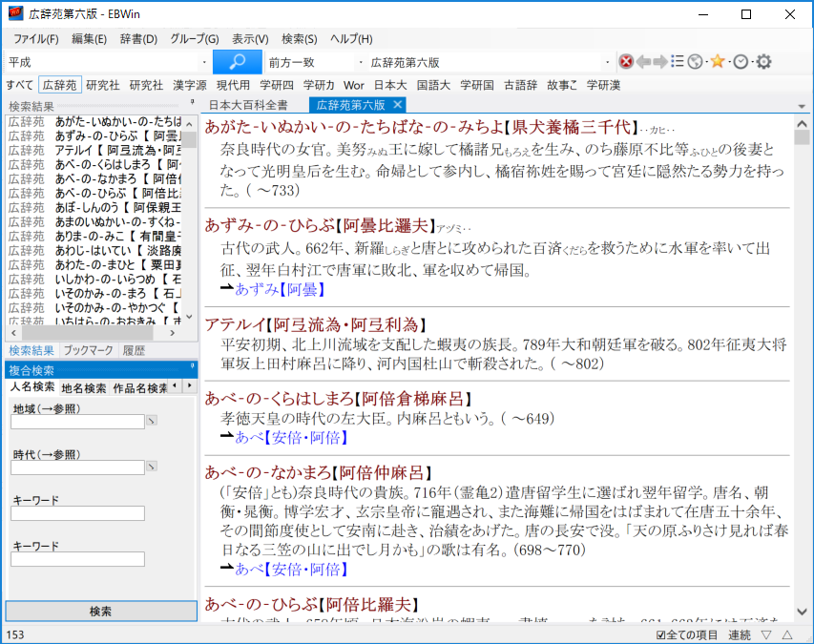814x644 pixels.
Task: Open the ヘルプ(H) menu
Action: (x=351, y=39)
